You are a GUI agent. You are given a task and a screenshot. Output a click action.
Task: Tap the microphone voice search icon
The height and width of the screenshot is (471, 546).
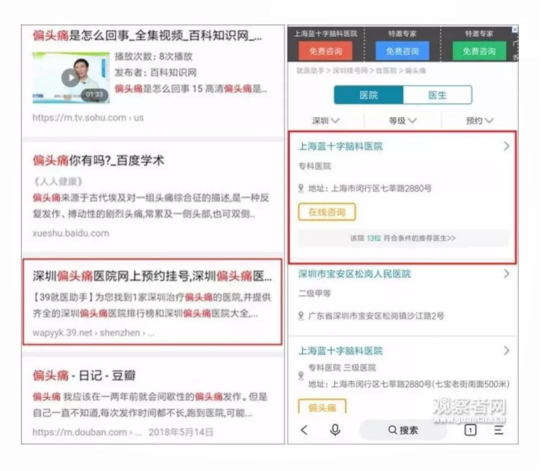click(335, 430)
